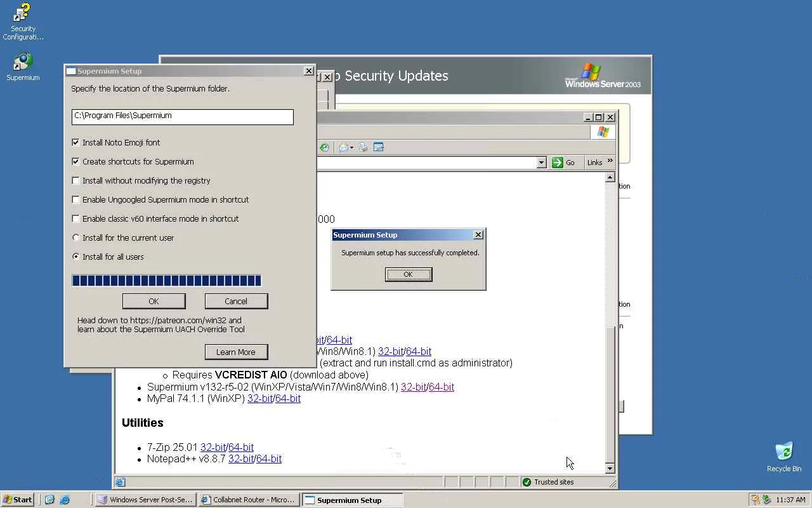
Task: Open the Recycle Bin on desktop
Action: 784,457
